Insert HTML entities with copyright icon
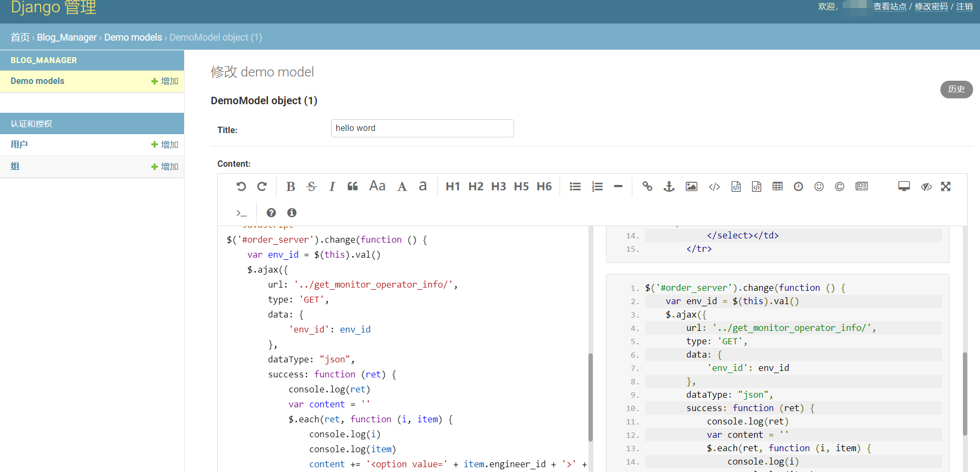 pyautogui.click(x=839, y=187)
